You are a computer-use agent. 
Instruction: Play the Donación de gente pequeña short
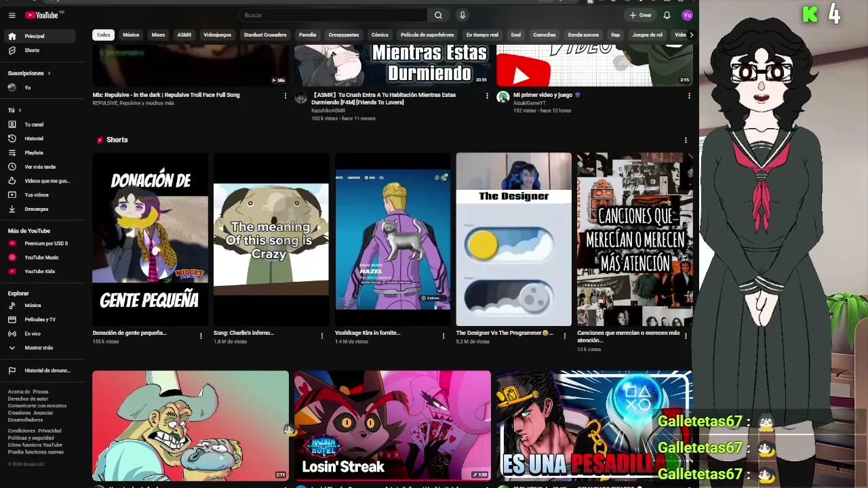150,239
